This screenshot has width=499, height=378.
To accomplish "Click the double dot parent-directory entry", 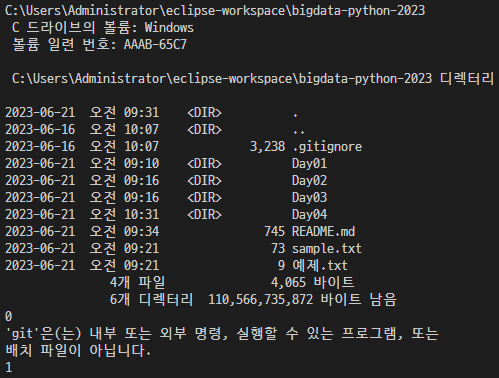I will pos(299,133).
